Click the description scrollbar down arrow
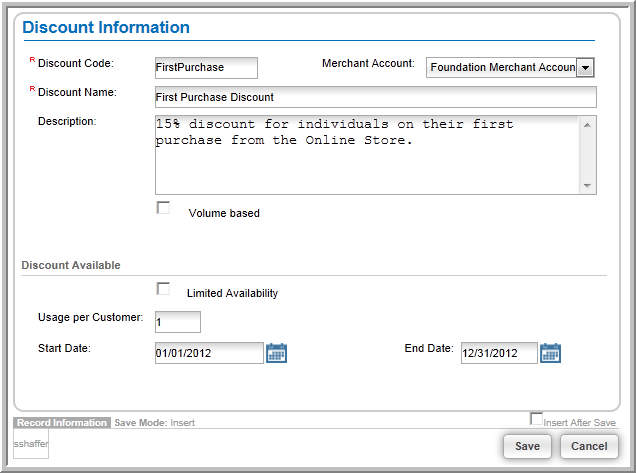The height and width of the screenshot is (473, 636). point(587,186)
